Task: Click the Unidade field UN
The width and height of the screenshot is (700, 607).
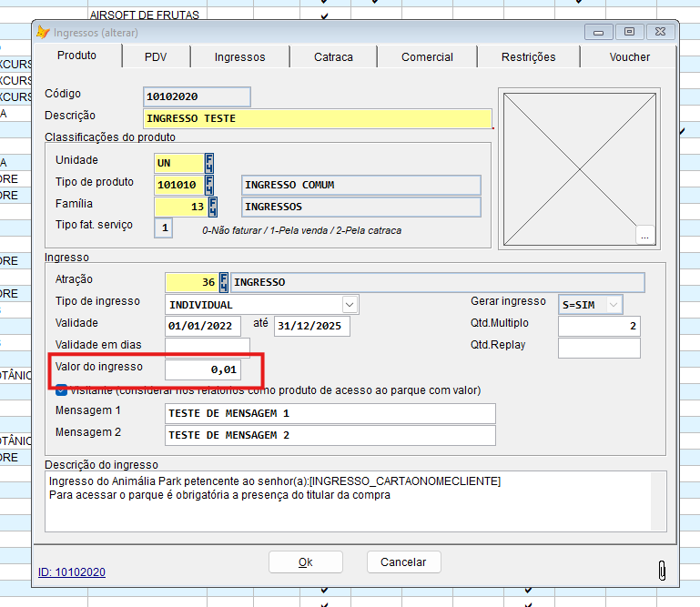Action: click(x=179, y=163)
